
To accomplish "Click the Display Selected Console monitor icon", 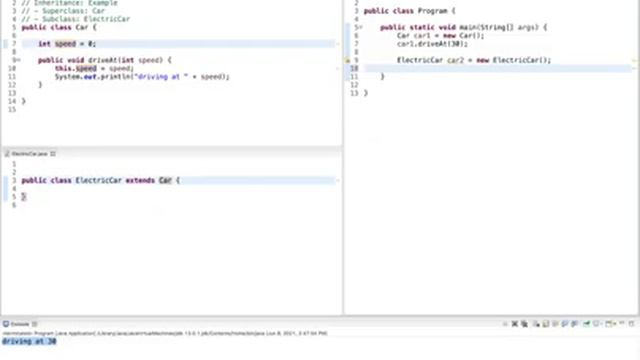I will [x=596, y=324].
